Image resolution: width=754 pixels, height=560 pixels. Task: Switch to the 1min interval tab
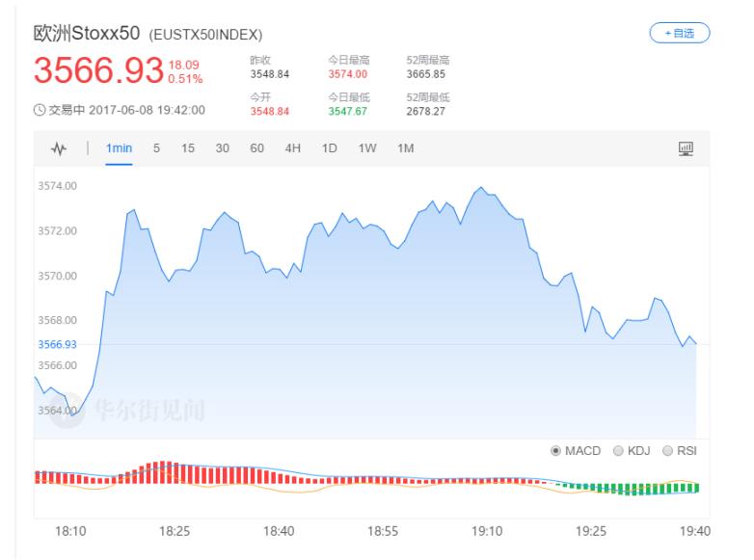[x=119, y=148]
